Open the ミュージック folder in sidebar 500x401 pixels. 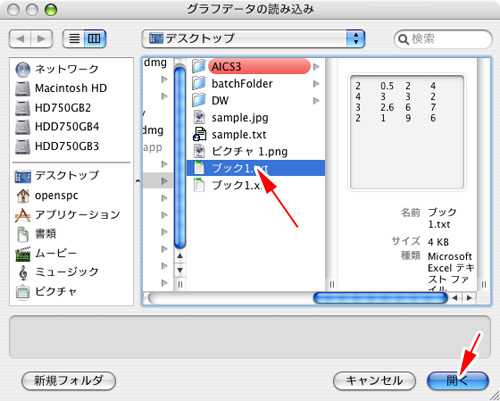pos(57,273)
